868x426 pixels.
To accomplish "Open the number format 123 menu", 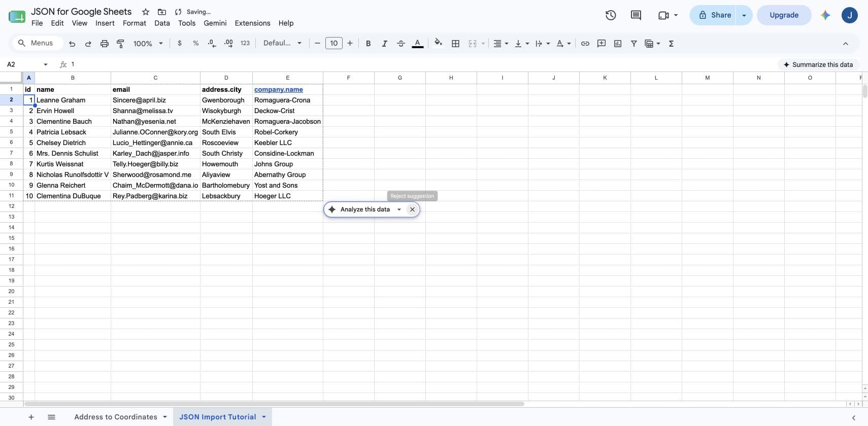I will (x=245, y=44).
